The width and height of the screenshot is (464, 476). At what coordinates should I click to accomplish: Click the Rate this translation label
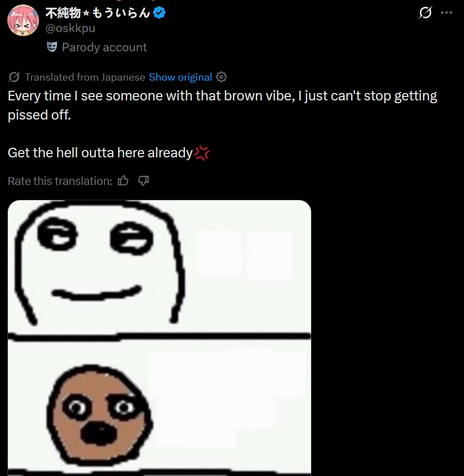click(x=60, y=181)
